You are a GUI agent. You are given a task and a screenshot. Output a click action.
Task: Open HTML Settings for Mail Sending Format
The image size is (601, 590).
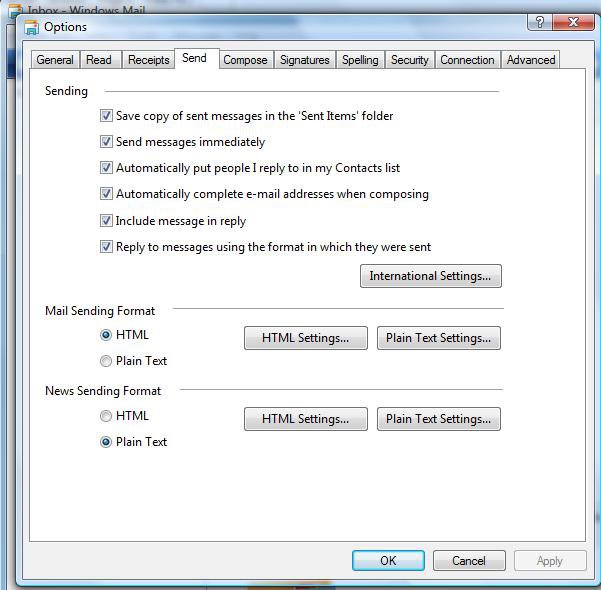coord(305,338)
